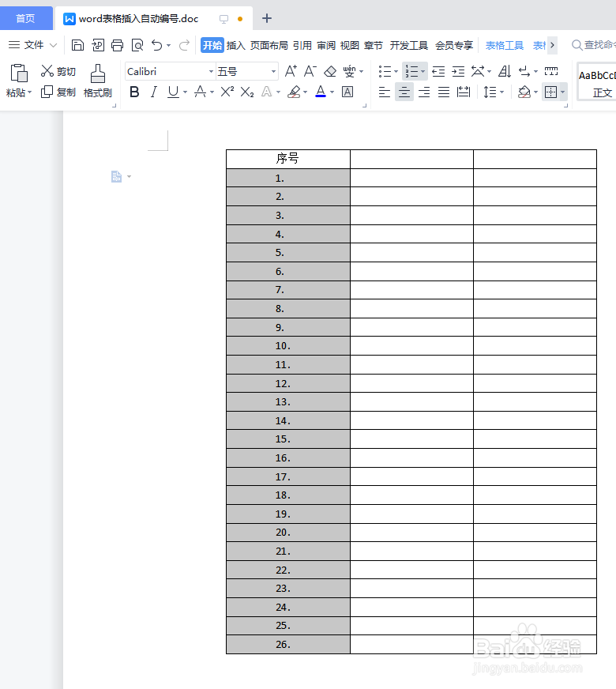Open line spacing dropdown
This screenshot has height=689, width=616.
tap(501, 92)
